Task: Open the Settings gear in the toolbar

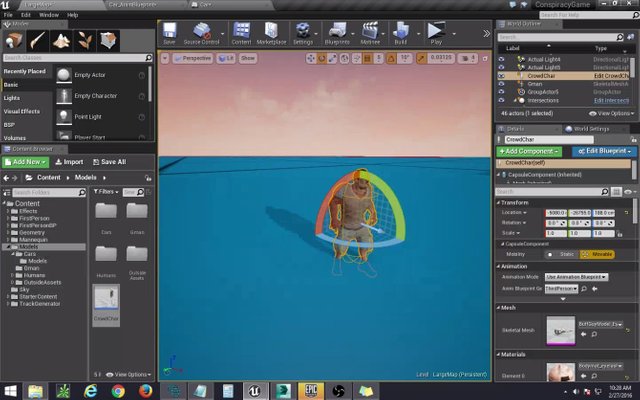Action: 303,33
